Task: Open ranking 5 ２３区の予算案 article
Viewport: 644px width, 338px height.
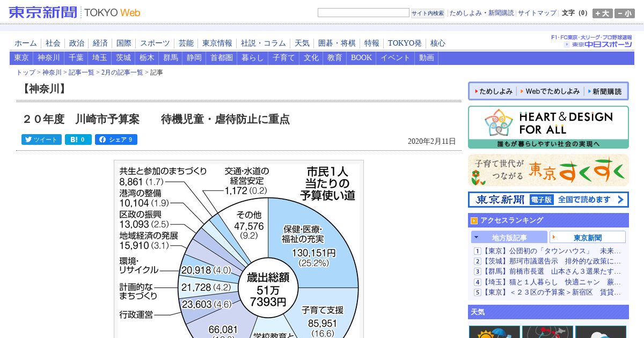Action: coord(552,292)
